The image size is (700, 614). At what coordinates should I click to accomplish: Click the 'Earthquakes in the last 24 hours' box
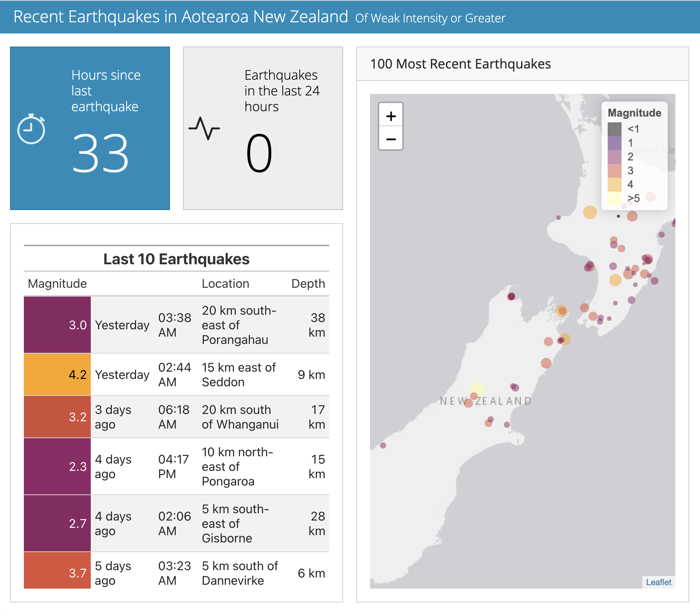[263, 128]
